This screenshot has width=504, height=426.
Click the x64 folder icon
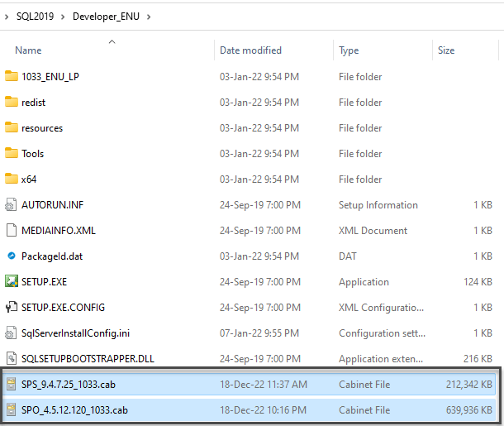(x=12, y=179)
